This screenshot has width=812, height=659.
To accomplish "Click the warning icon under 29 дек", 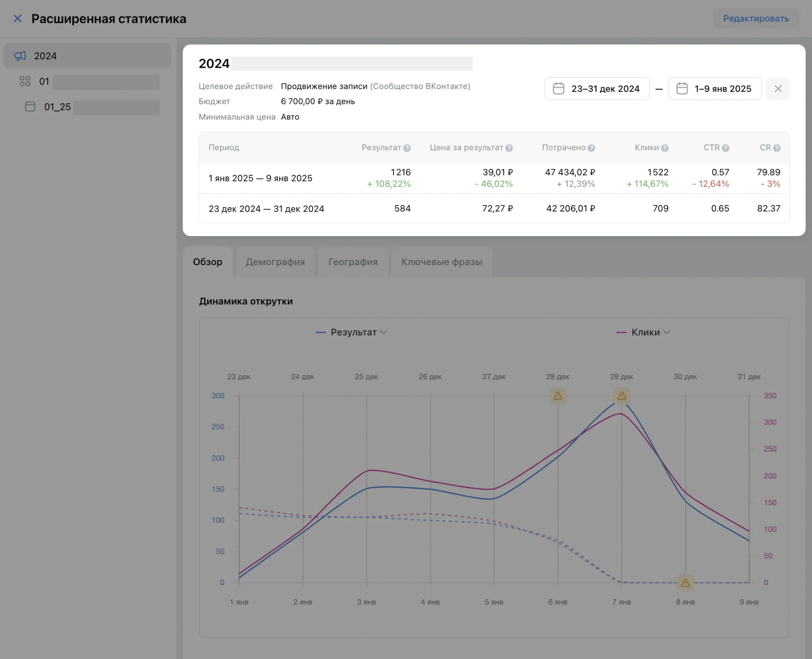I will pos(621,396).
